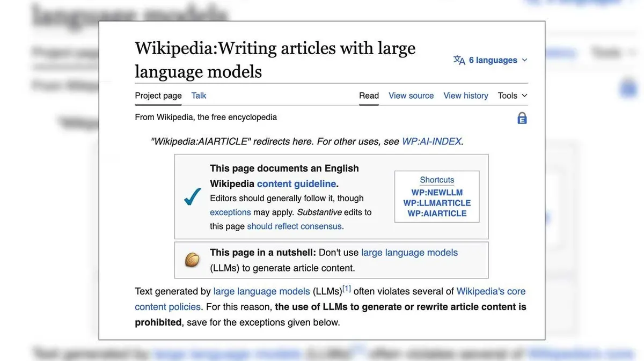Switch to the Talk tab

[199, 95]
